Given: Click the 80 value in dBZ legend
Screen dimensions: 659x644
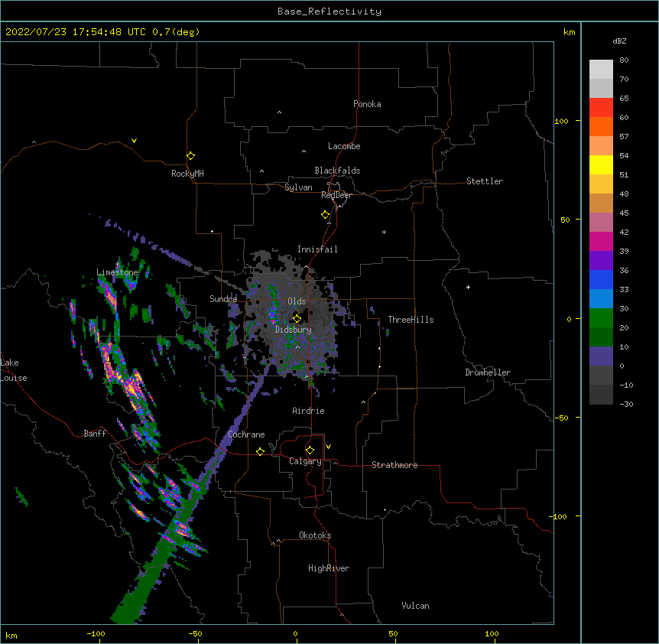Looking at the screenshot, I should click(624, 60).
